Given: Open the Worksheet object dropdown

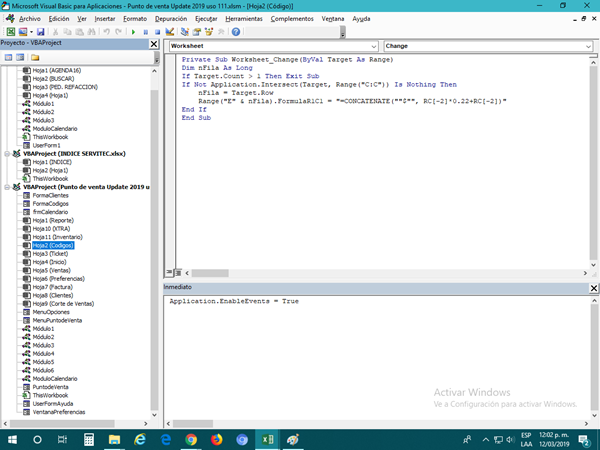Looking at the screenshot, I should [373, 46].
